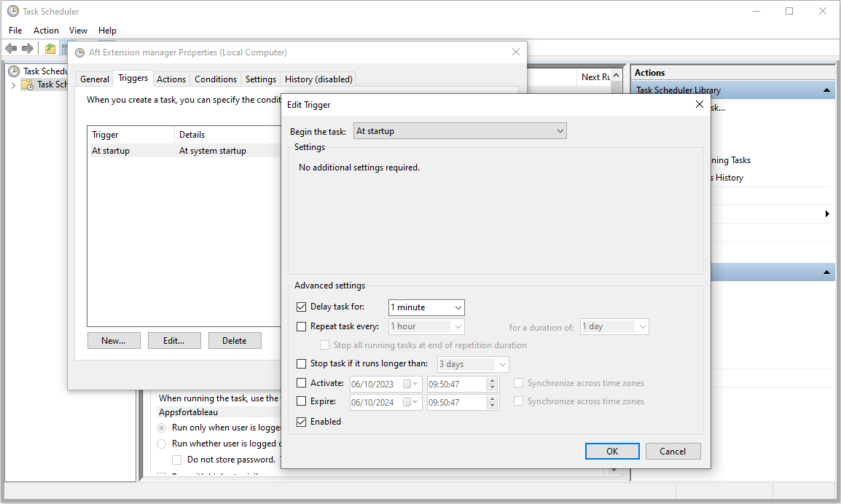Viewport: 841px width, 504px height.
Task: Check Stop task if it runs longer than
Action: [302, 363]
